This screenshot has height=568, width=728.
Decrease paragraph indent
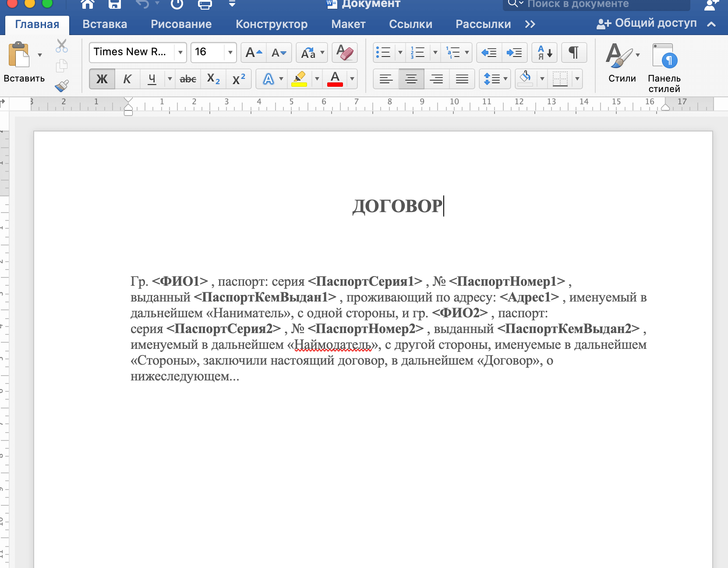click(x=489, y=53)
